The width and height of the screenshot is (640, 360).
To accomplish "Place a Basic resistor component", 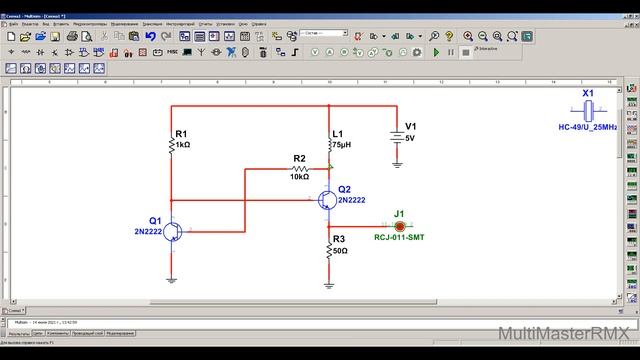I will point(26,52).
